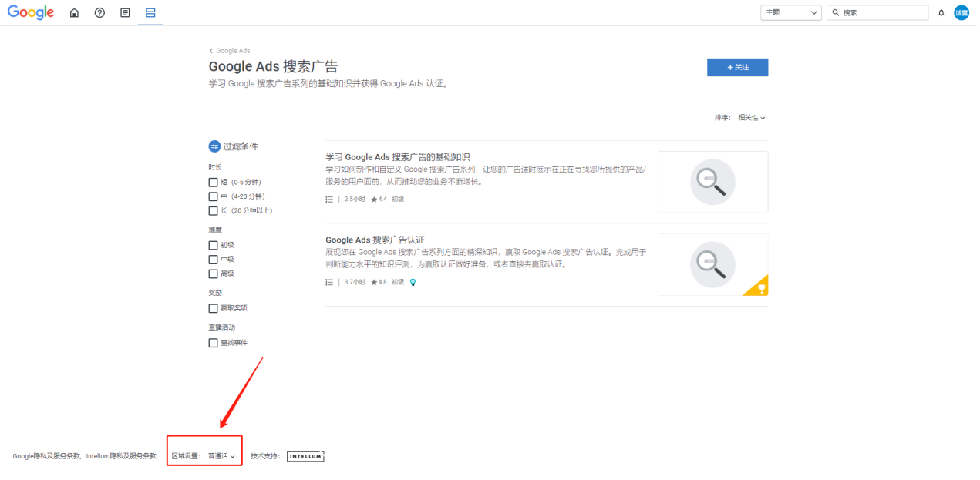Viewport: 980px width, 480px height.
Task: Click star rating 4.8 icon
Action: [374, 282]
